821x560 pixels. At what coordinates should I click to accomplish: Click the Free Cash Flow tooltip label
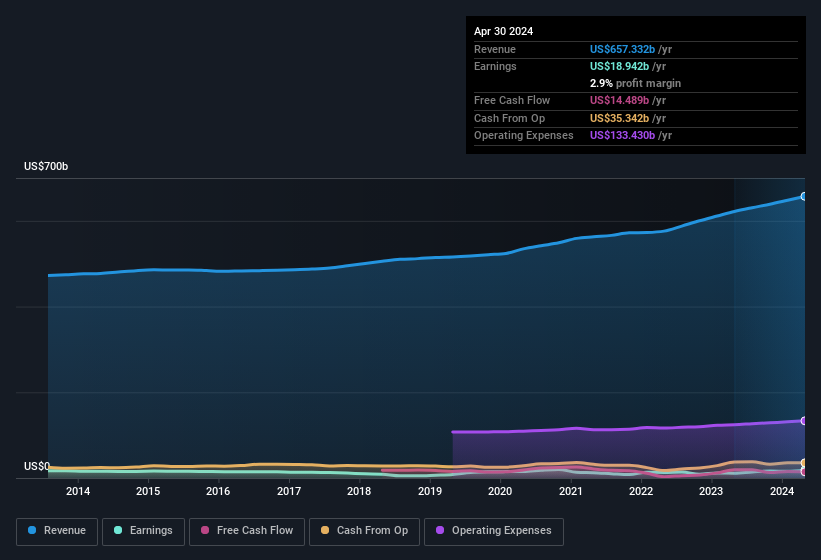pos(512,100)
